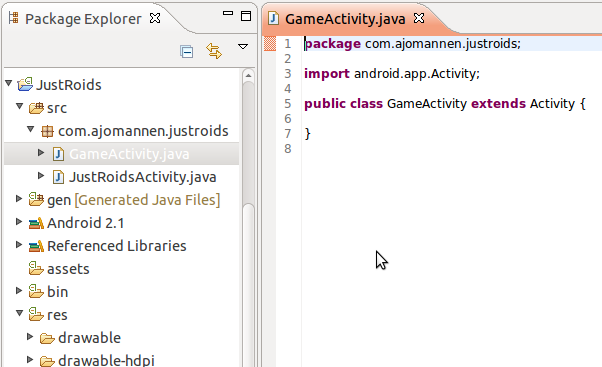Screen dimensions: 602x367
Task: Click line number 6 in the editor
Action: [x=288, y=119]
